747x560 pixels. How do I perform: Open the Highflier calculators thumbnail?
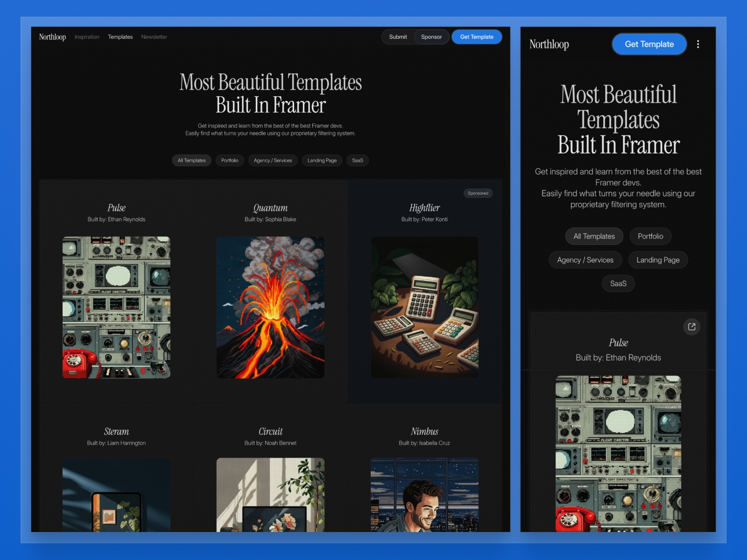pos(424,307)
